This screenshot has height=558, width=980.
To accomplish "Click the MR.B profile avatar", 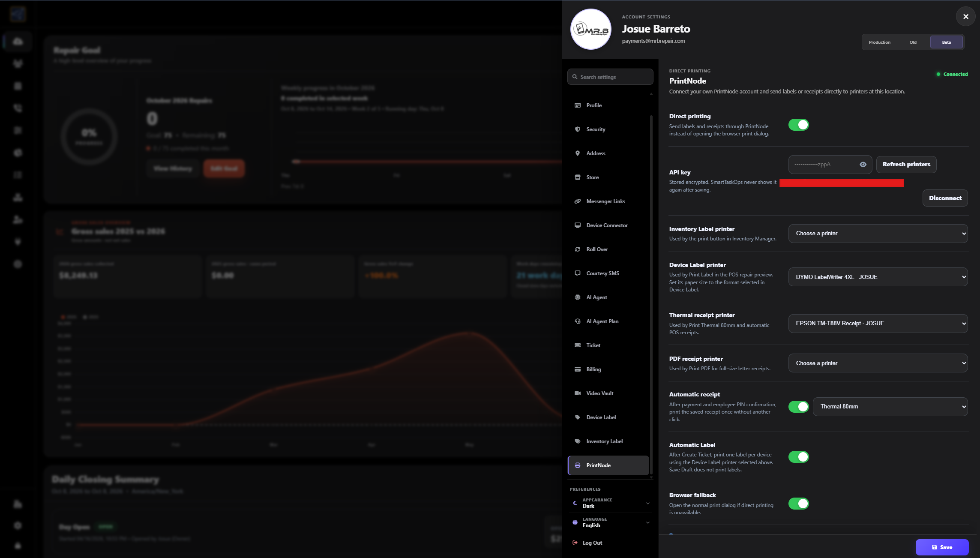I will (591, 30).
